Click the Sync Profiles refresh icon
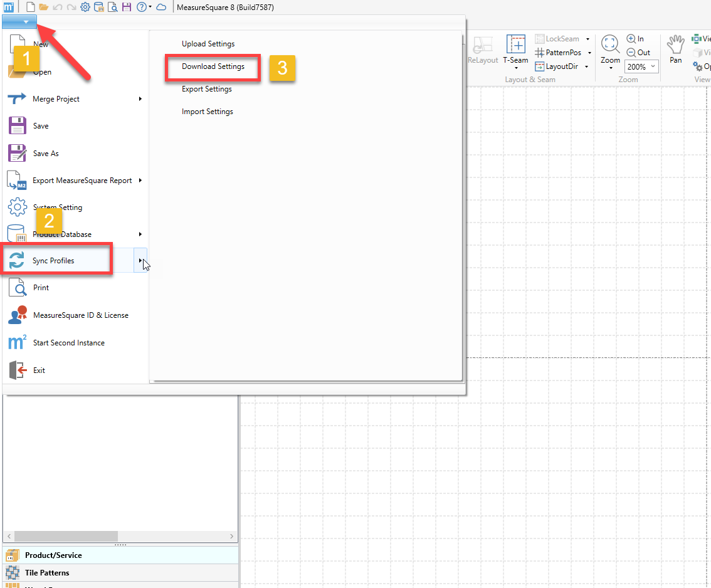This screenshot has width=711, height=588. pyautogui.click(x=17, y=260)
